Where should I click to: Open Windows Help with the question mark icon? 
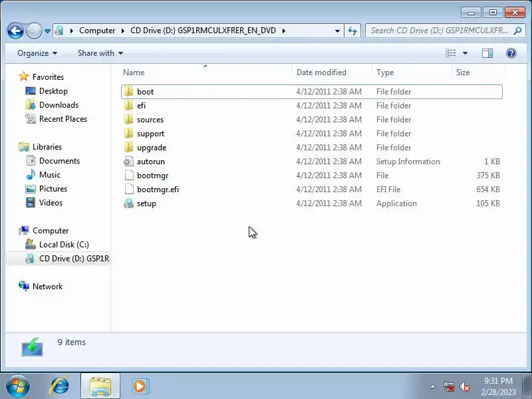coord(511,53)
